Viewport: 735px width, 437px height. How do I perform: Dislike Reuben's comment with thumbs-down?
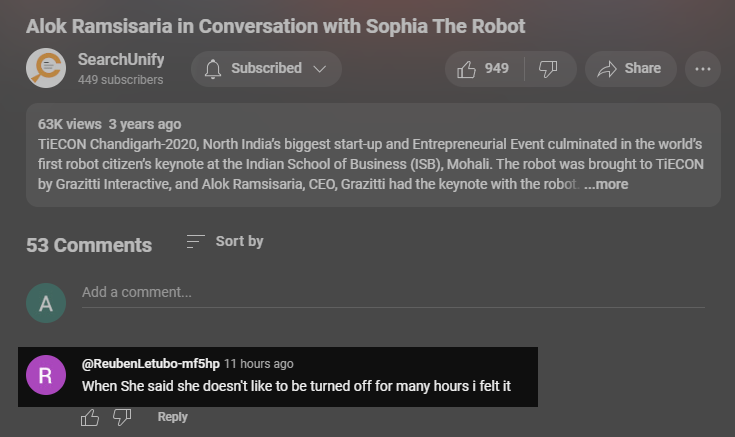point(122,417)
